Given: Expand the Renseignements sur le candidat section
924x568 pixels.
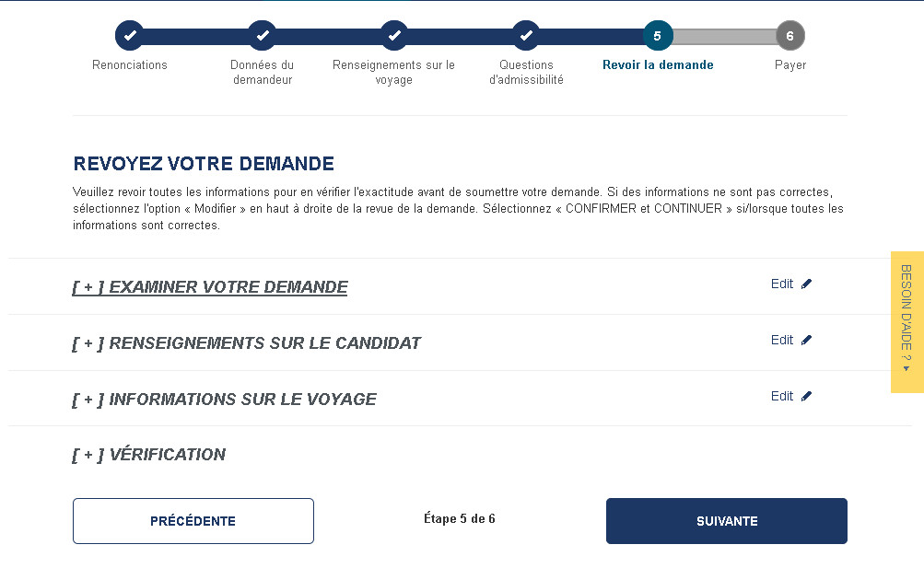Looking at the screenshot, I should coord(246,342).
